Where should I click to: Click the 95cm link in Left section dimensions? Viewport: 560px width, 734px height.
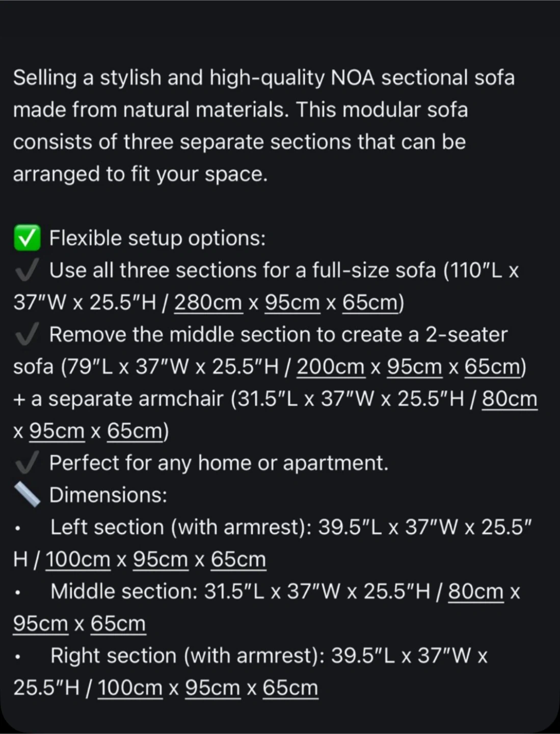[x=161, y=560]
